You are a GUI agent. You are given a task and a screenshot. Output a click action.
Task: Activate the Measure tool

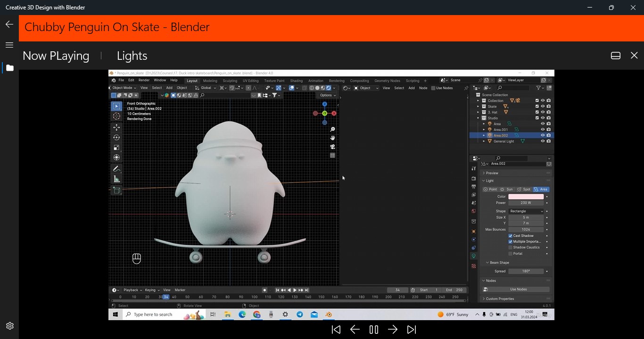[116, 178]
